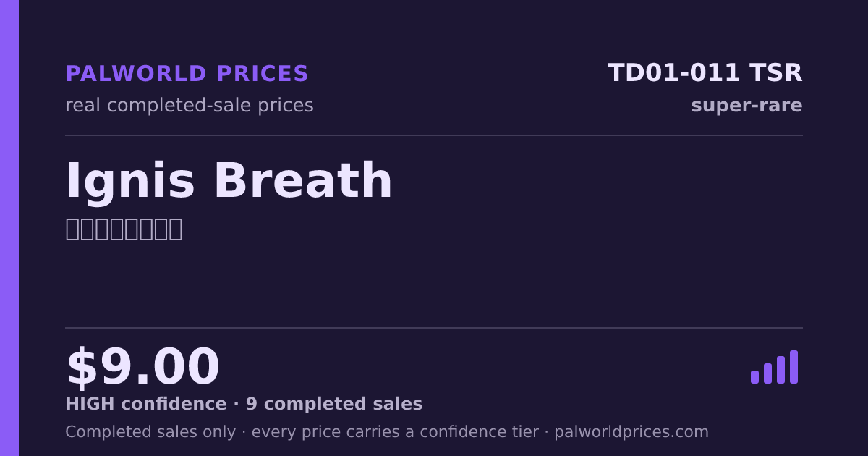
Task: Select the second bar of signal icon
Action: (x=767, y=373)
